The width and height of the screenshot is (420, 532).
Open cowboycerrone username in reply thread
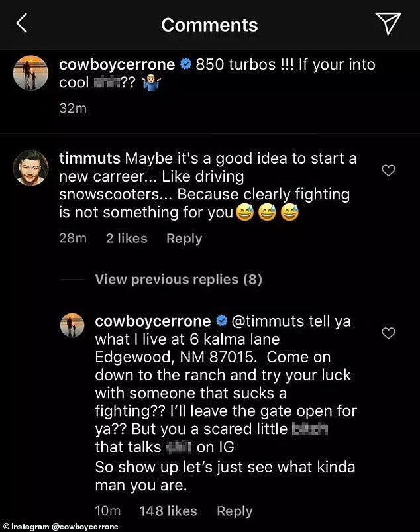point(152,321)
